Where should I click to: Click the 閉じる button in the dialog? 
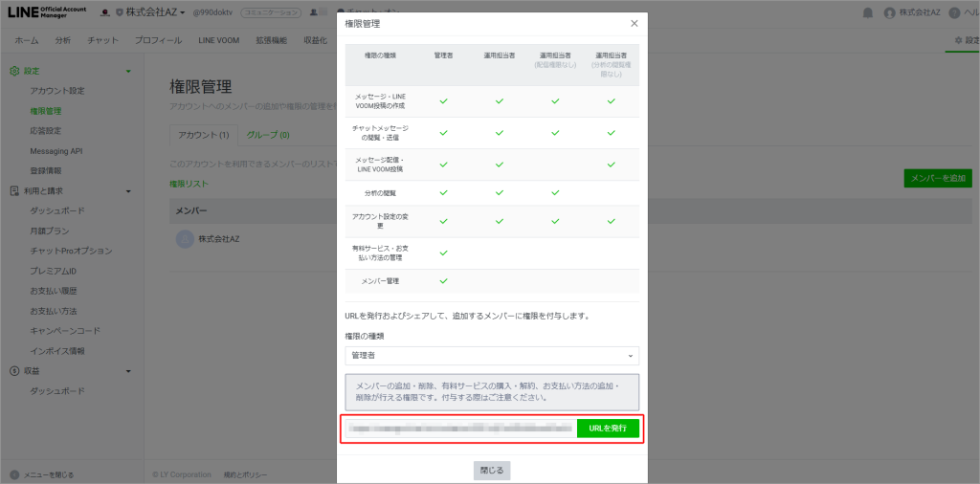[x=492, y=471]
